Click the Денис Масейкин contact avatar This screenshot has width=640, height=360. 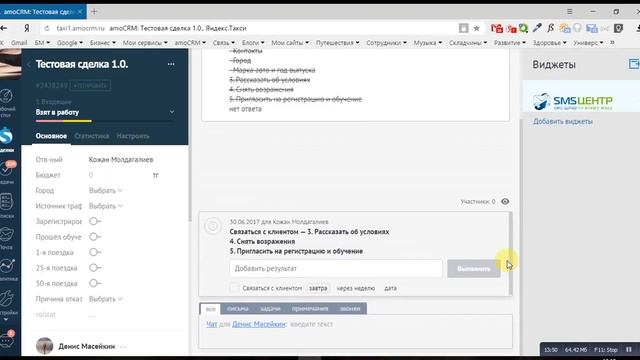(x=44, y=346)
